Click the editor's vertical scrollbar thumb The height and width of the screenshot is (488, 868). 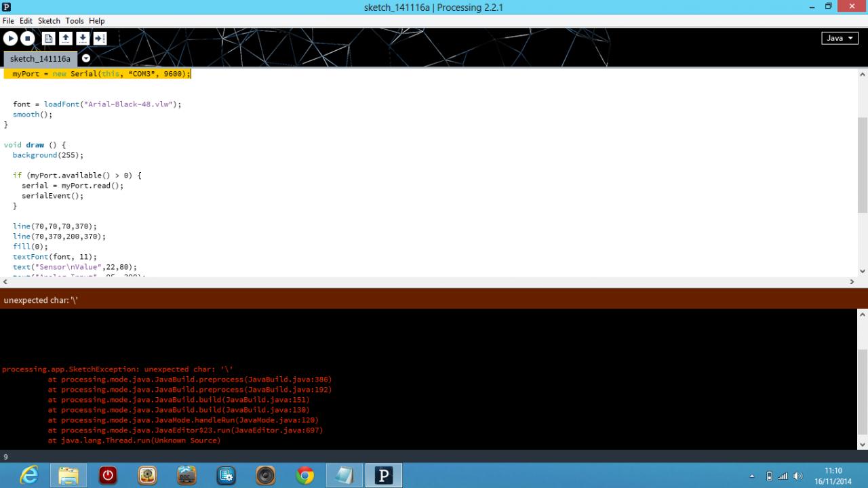tap(863, 165)
